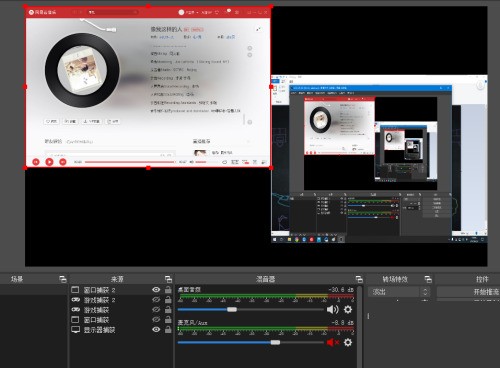Click the 来源 panel title

tap(117, 279)
